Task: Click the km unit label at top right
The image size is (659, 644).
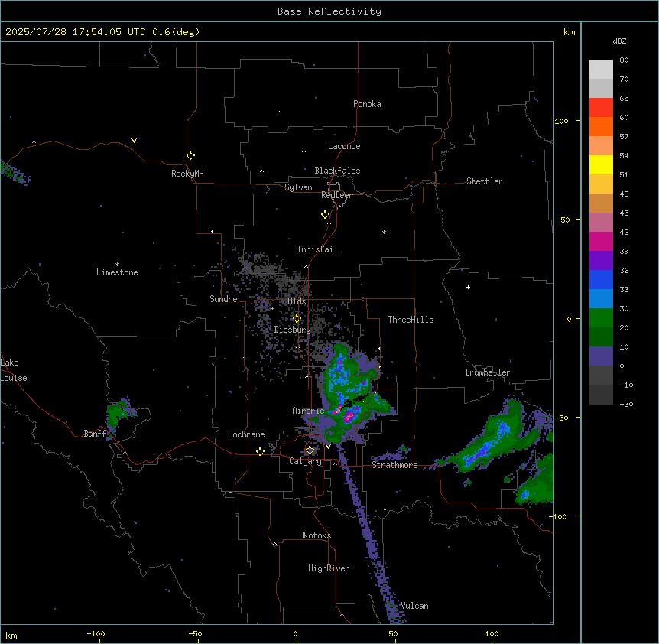Action: (x=570, y=32)
